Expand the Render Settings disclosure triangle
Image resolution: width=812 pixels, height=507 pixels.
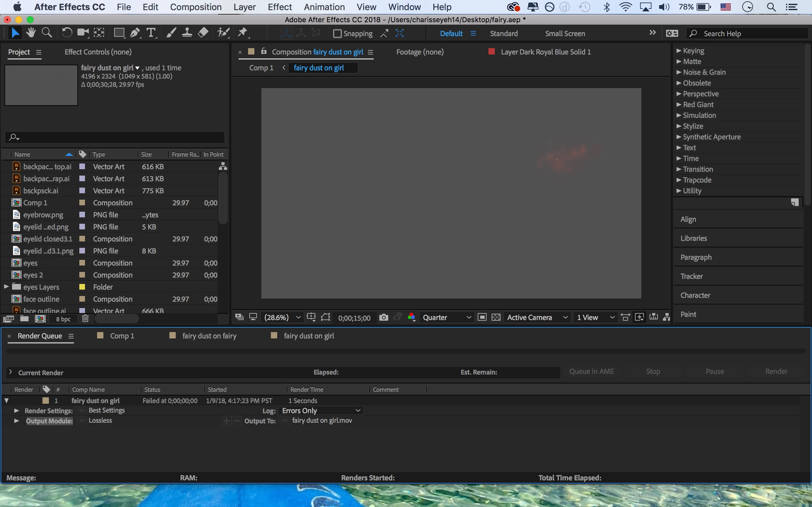coord(16,410)
